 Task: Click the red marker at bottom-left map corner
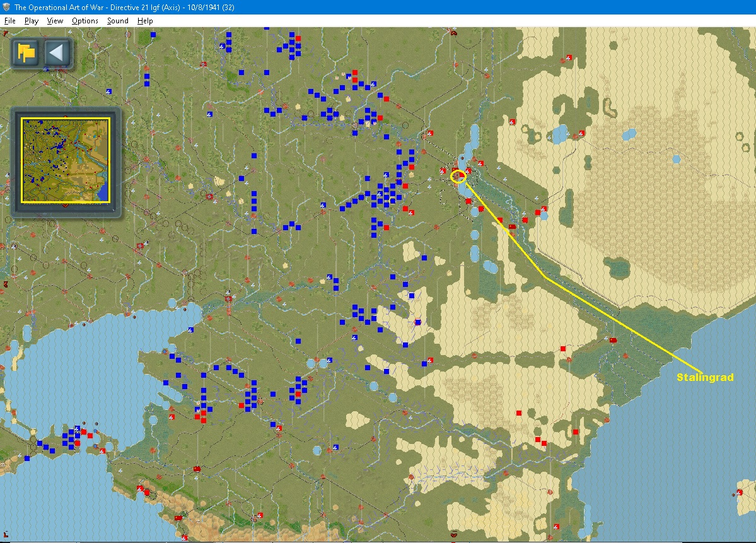pos(6,534)
